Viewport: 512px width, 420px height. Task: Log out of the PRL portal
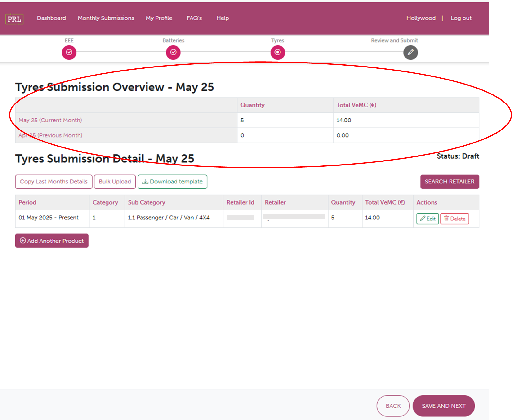(461, 18)
